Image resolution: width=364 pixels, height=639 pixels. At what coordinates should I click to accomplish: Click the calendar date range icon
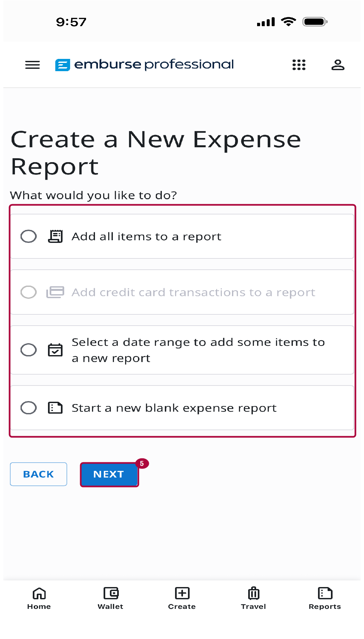[x=55, y=350]
